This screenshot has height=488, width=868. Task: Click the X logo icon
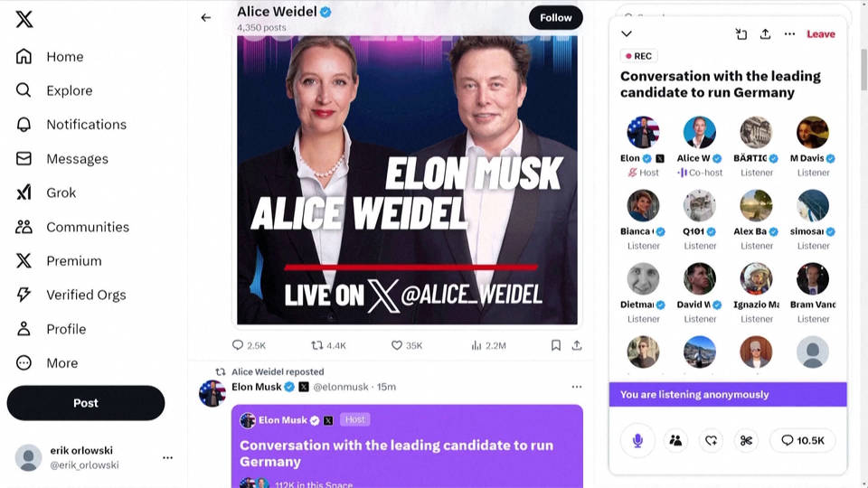[x=24, y=19]
